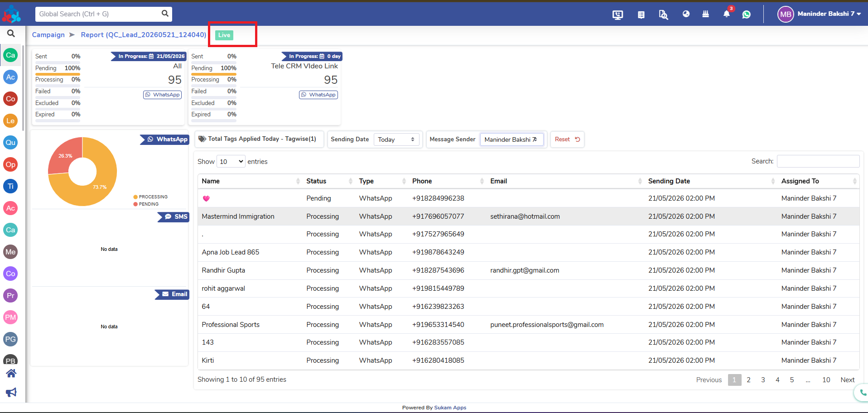
Task: Open the birthday cake icon in header
Action: click(705, 14)
